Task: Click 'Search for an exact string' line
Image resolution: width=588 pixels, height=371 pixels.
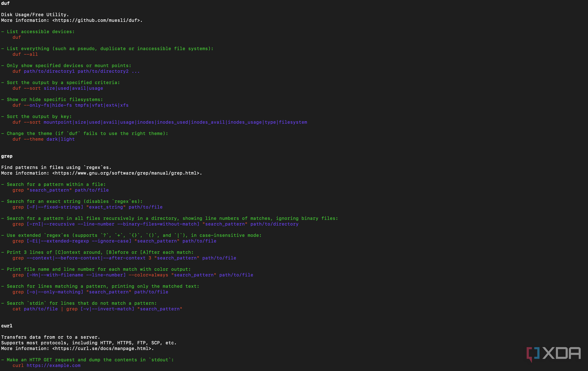Action: point(72,201)
